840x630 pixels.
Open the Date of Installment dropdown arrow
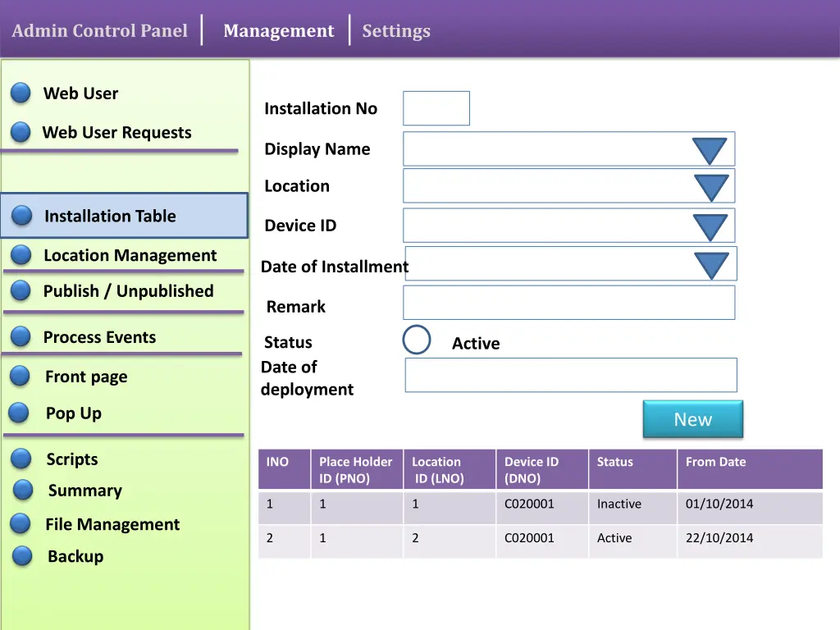pos(711,265)
